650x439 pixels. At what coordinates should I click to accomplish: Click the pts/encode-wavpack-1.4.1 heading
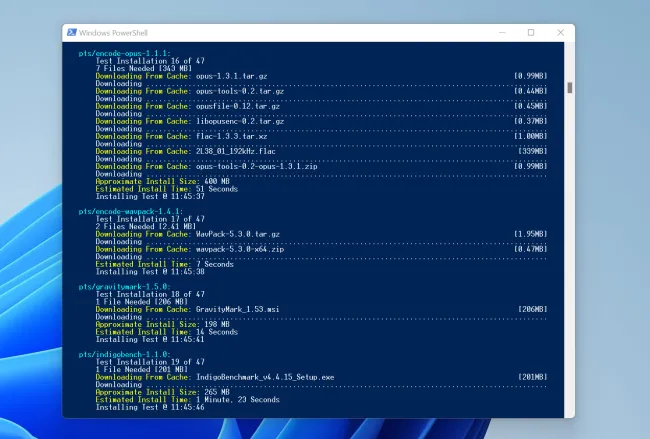131,211
